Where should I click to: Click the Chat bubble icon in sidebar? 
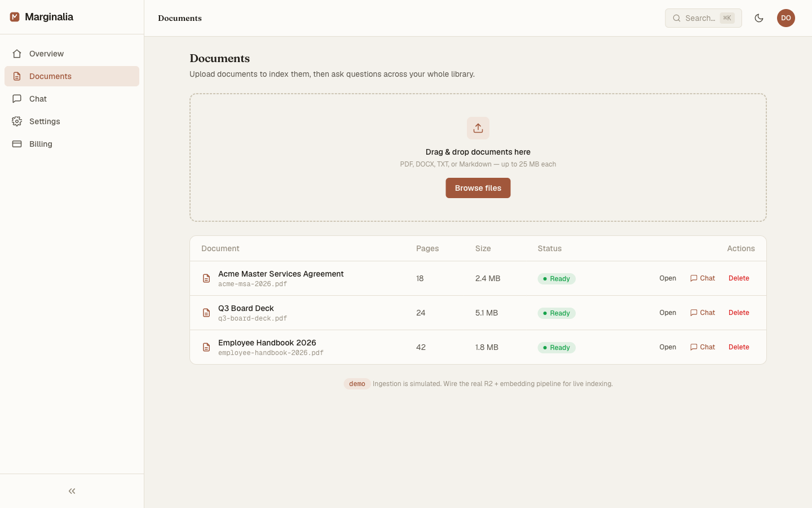click(x=17, y=99)
